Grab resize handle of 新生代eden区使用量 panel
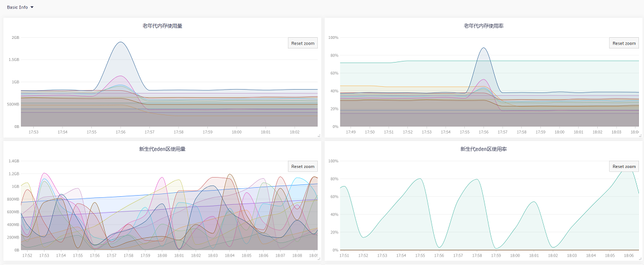Viewport: 644px width, 265px height. pyautogui.click(x=318, y=259)
